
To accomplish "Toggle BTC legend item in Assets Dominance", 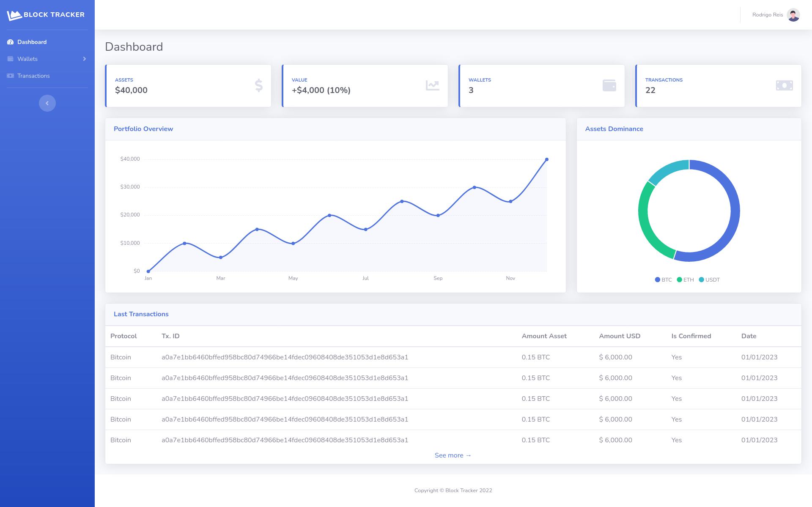I will point(663,280).
